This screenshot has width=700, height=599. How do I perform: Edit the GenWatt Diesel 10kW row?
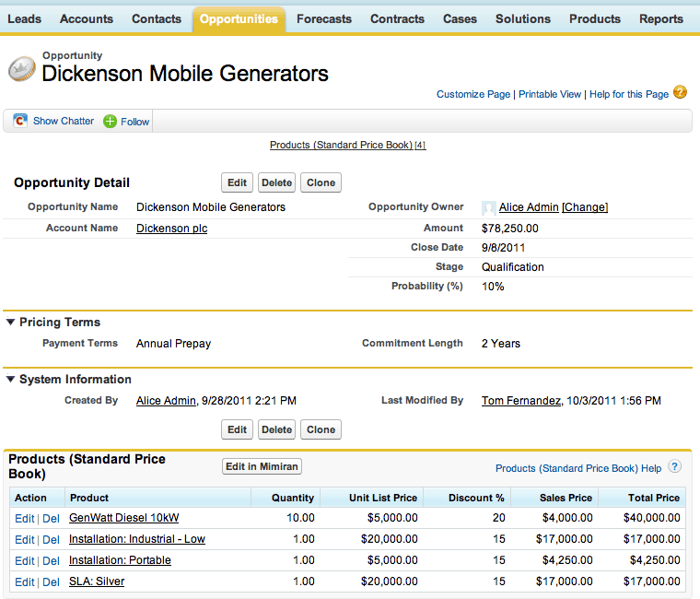click(x=25, y=518)
